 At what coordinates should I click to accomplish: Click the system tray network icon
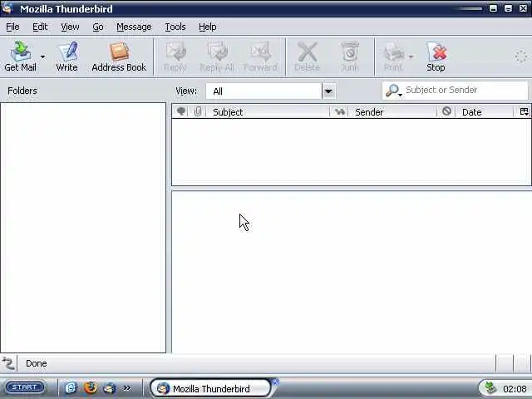click(490, 388)
